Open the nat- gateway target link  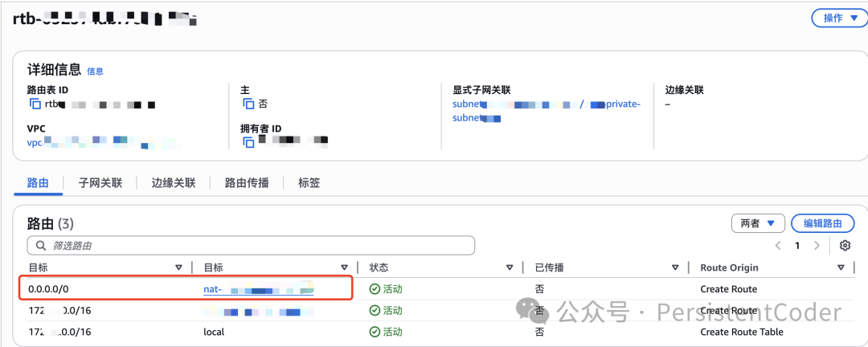259,289
